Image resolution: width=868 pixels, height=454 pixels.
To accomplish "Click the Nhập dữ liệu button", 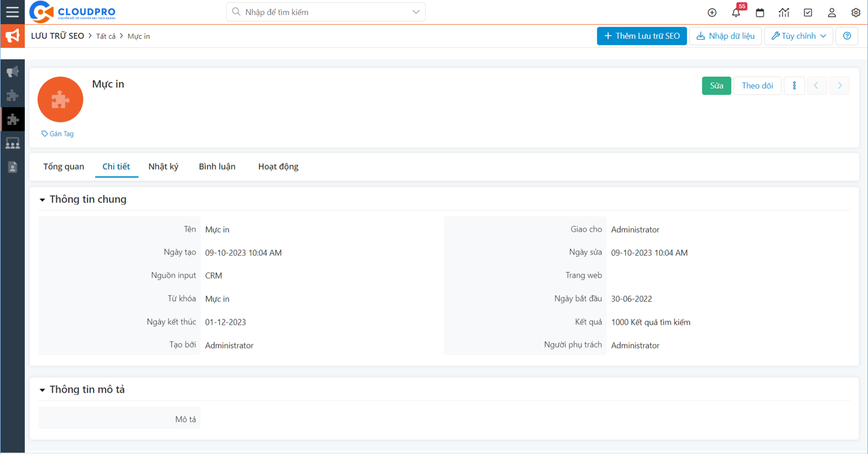I will pyautogui.click(x=726, y=36).
